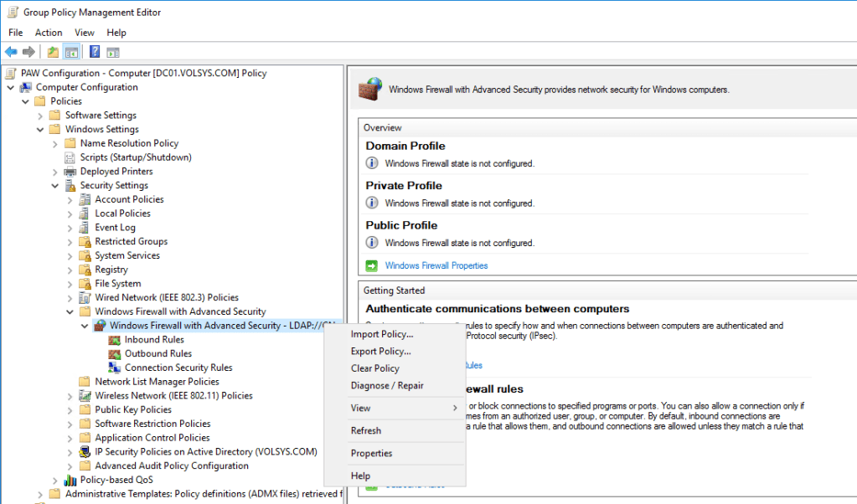The height and width of the screenshot is (504, 857).
Task: Select Advanced Audit Policy Configuration item
Action: tap(171, 466)
